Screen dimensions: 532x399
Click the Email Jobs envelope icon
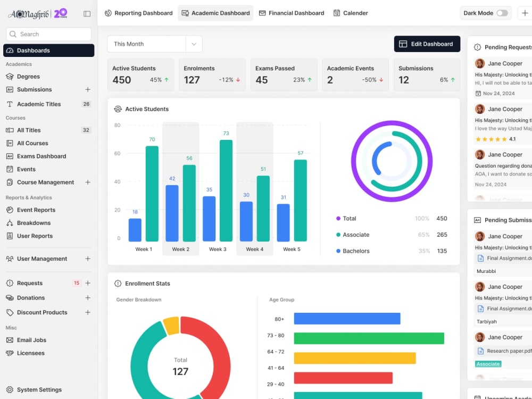coord(10,340)
